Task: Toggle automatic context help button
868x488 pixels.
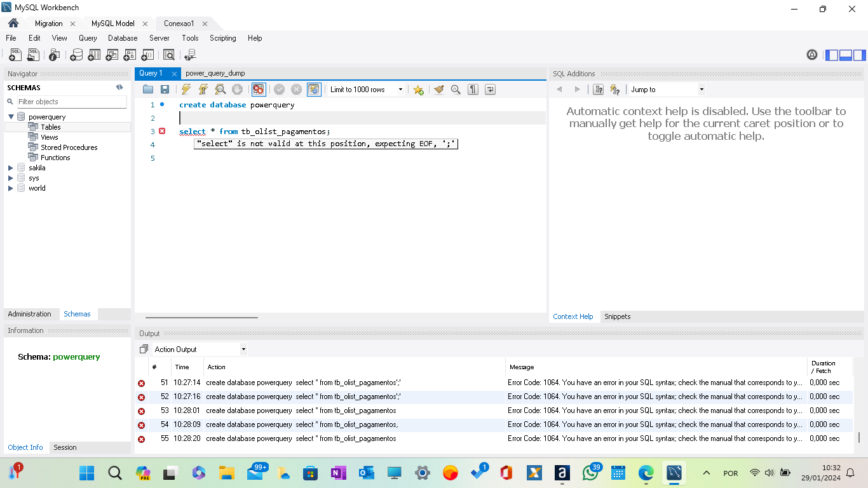Action: 614,90
